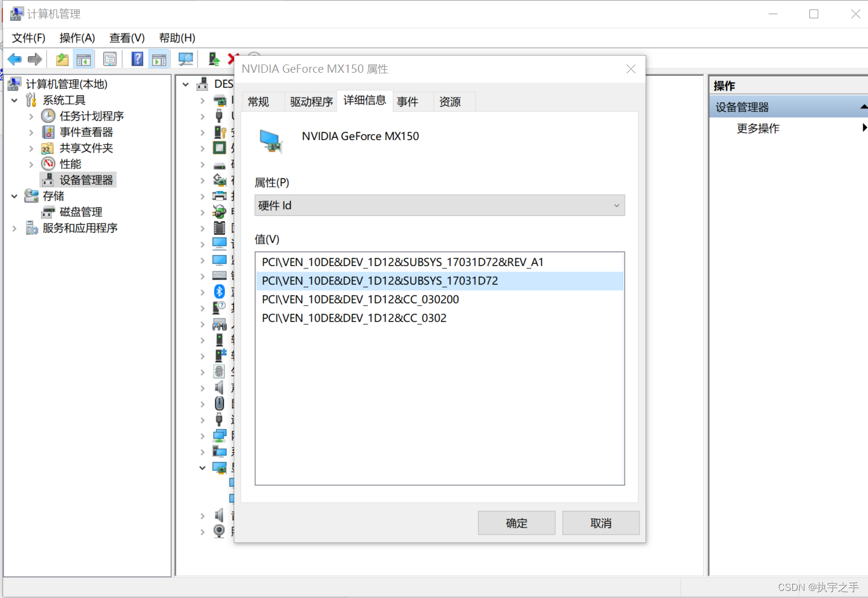
Task: Open Help via blue question mark icon
Action: click(137, 59)
